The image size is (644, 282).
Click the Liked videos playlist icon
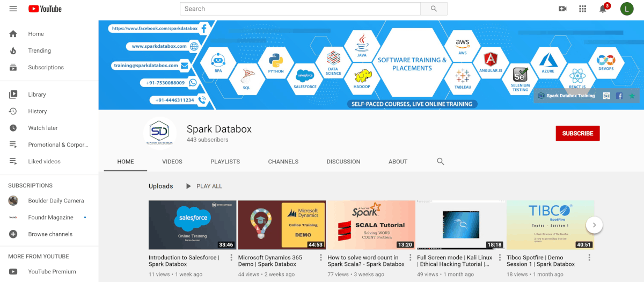click(x=13, y=161)
